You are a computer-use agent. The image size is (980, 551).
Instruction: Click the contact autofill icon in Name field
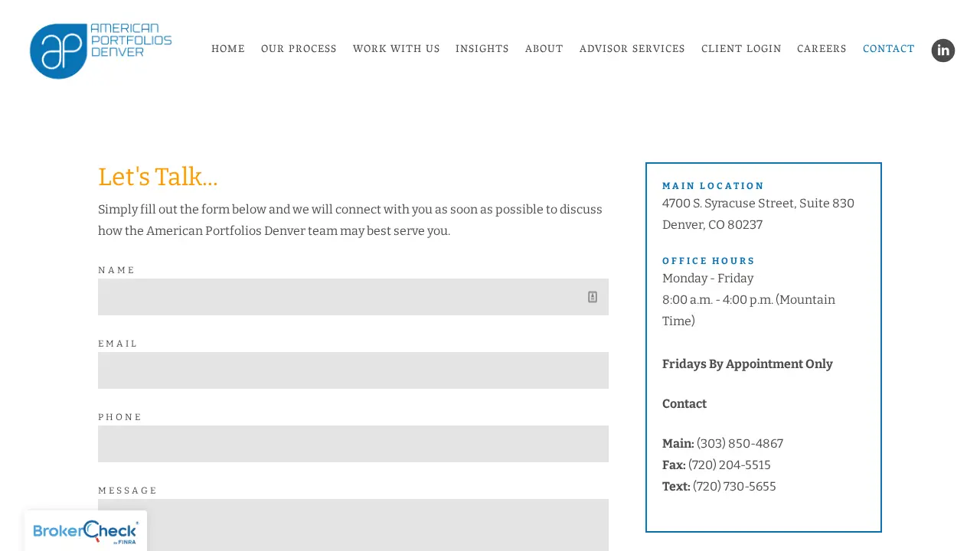[593, 297]
